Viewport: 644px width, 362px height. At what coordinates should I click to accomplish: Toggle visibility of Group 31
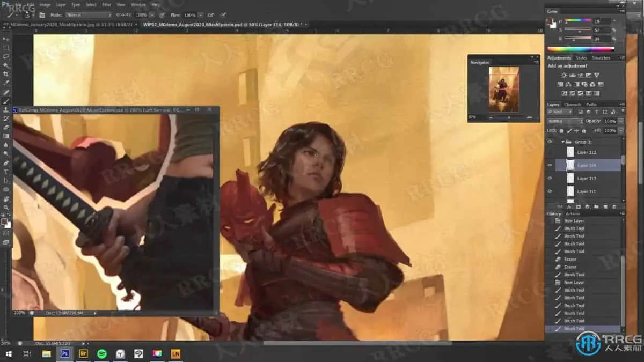(550, 142)
